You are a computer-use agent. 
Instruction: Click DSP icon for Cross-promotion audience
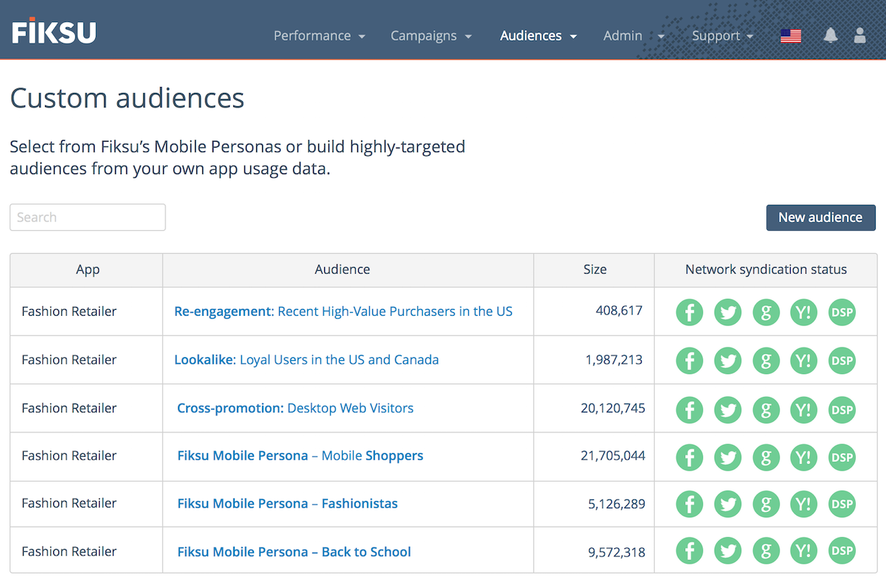coord(842,409)
